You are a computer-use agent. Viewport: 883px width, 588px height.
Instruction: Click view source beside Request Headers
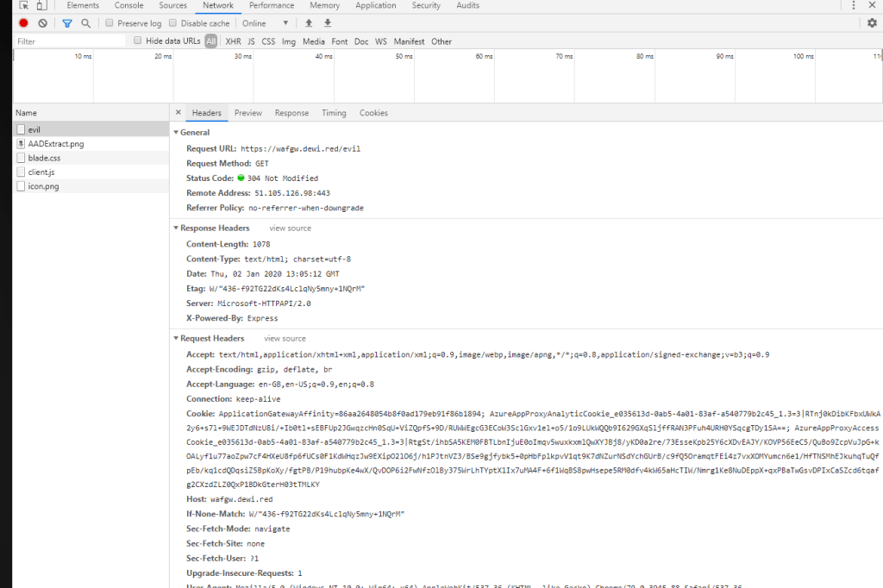(x=285, y=339)
